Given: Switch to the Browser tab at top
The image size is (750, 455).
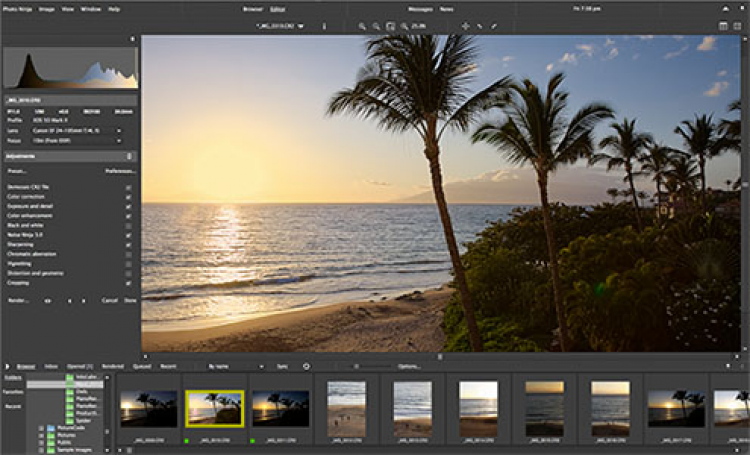Looking at the screenshot, I should coord(253,8).
